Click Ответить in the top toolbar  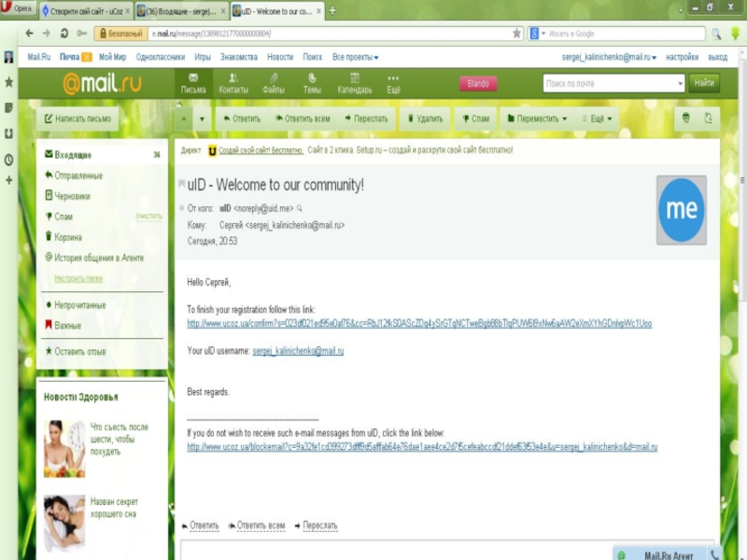point(242,119)
